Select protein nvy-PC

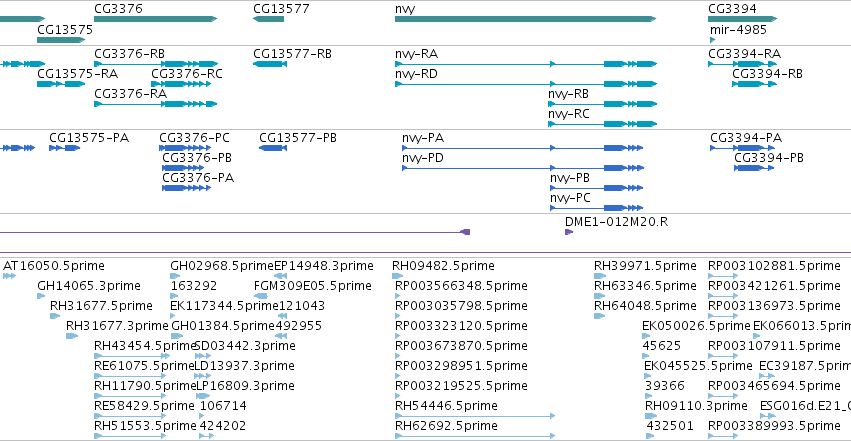point(570,198)
